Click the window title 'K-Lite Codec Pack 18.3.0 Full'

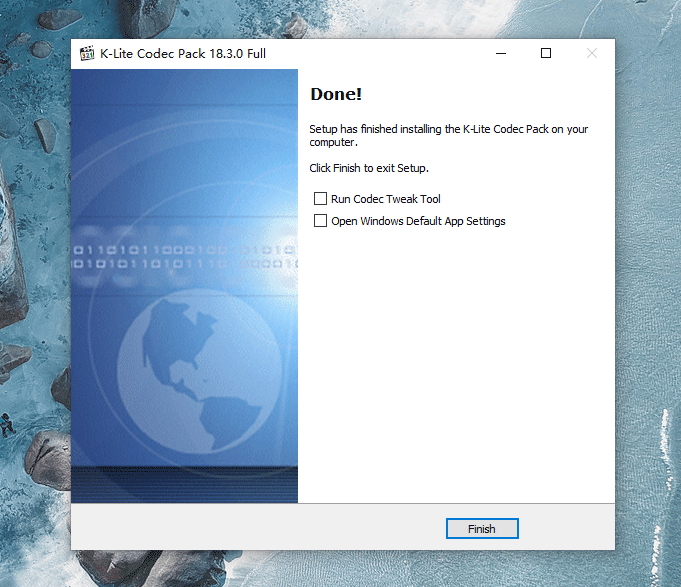(x=183, y=54)
